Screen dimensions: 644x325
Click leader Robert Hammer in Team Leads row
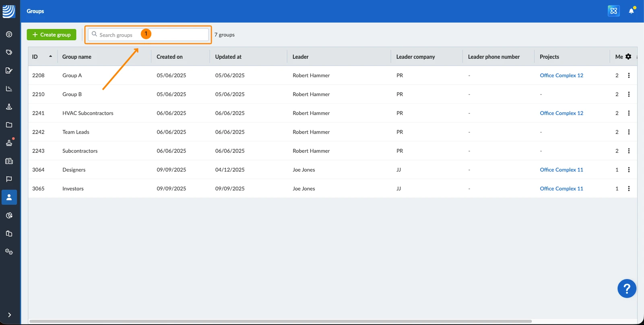[x=311, y=132]
